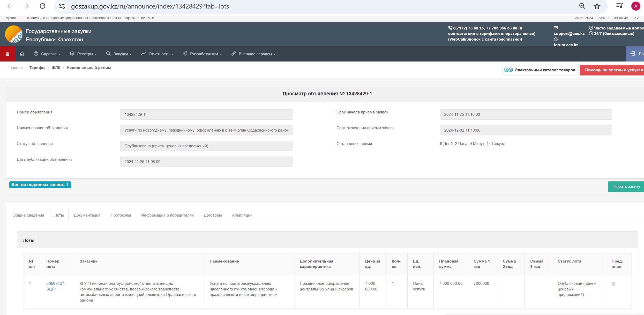The width and height of the screenshot is (644, 315).
Task: Expand the Отчетность dropdown menu
Action: (157, 54)
